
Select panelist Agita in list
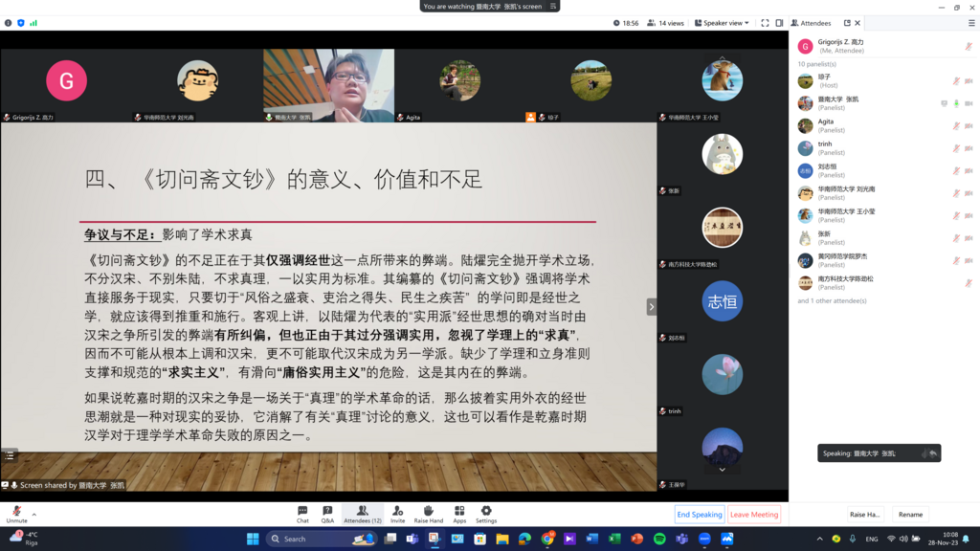[884, 126]
